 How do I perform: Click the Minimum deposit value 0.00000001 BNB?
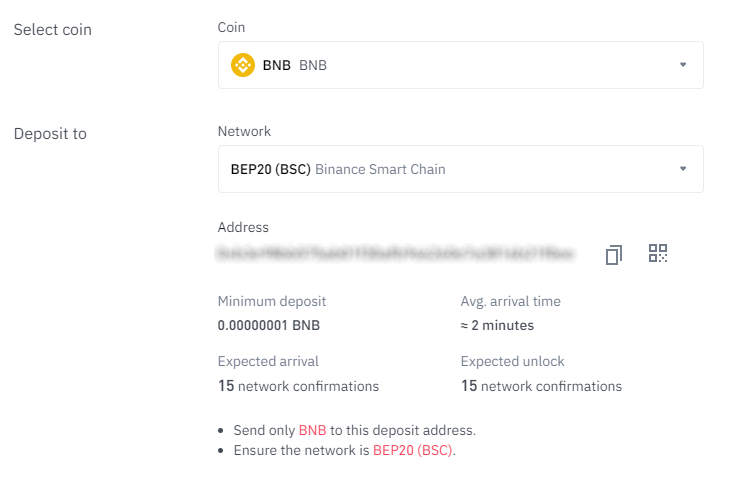269,326
